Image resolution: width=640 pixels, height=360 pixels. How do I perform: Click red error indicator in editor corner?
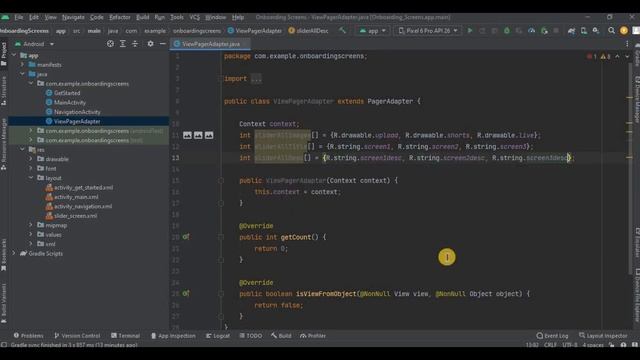tap(591, 56)
